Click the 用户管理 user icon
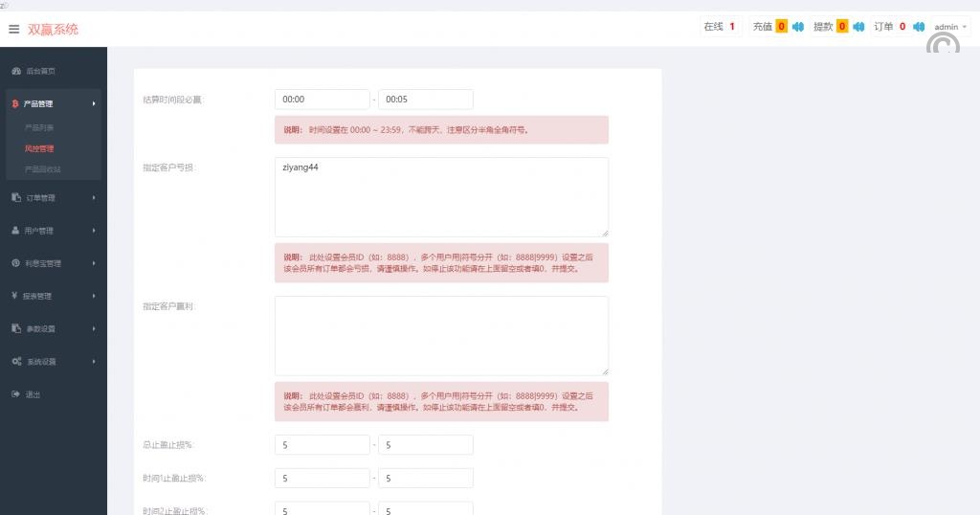 click(x=15, y=231)
